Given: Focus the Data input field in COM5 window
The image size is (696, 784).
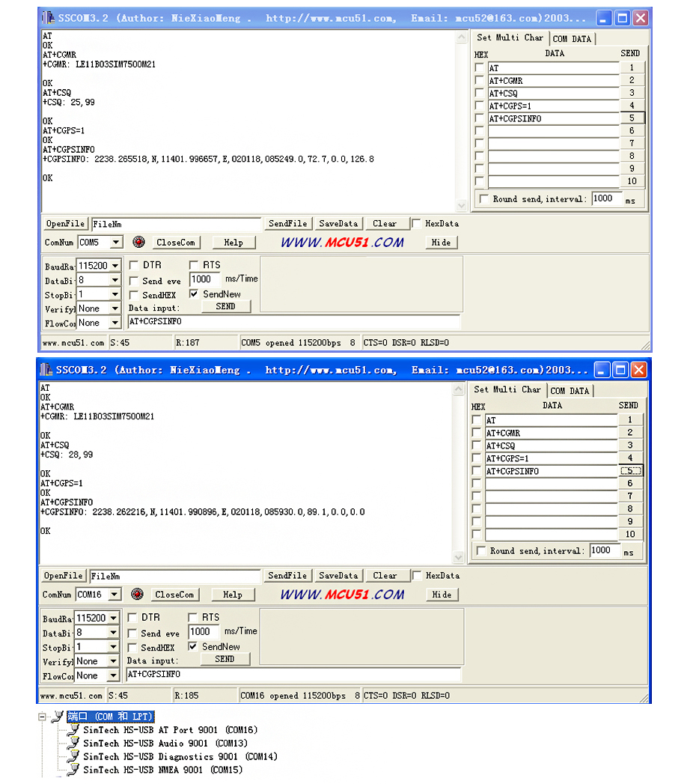Looking at the screenshot, I should click(x=294, y=321).
